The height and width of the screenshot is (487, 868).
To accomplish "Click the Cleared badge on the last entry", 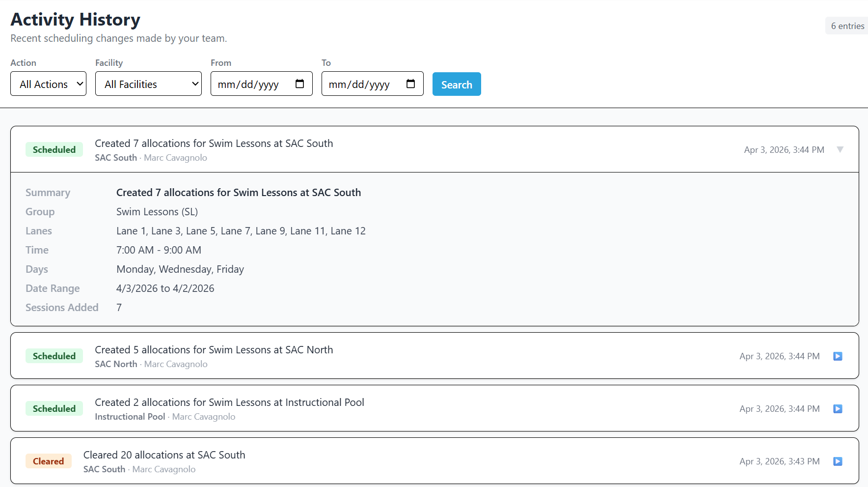I will (x=49, y=461).
